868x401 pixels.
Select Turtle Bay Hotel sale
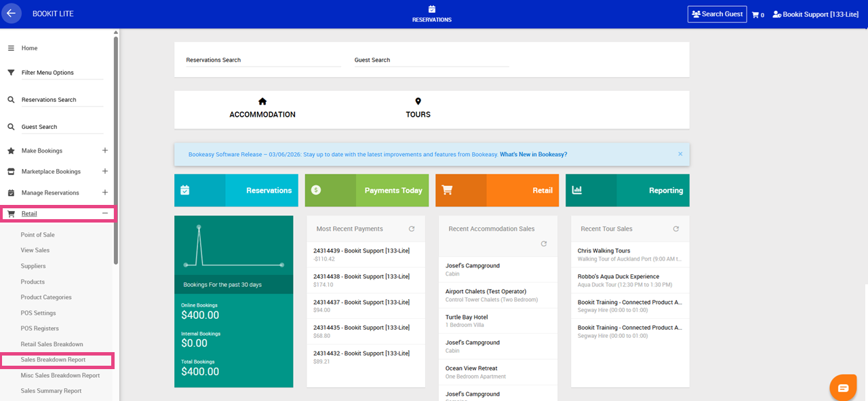coord(498,321)
